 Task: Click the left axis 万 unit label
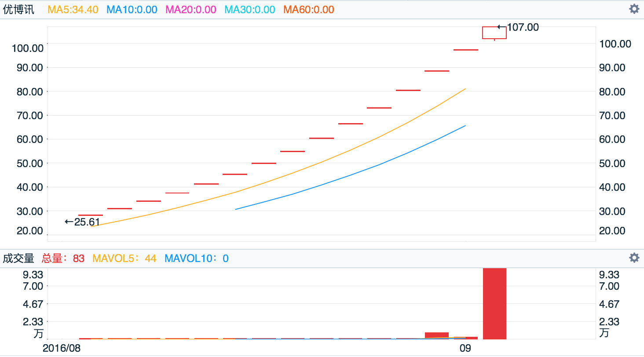[39, 333]
